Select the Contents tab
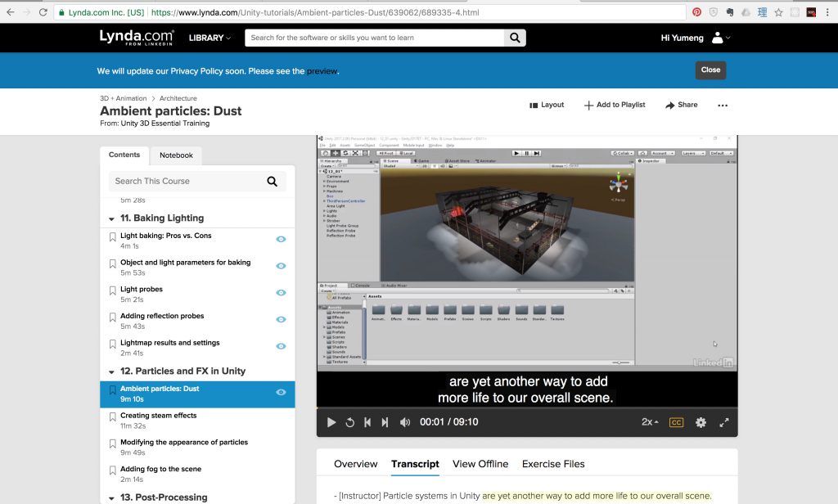This screenshot has height=504, width=838. pos(124,155)
